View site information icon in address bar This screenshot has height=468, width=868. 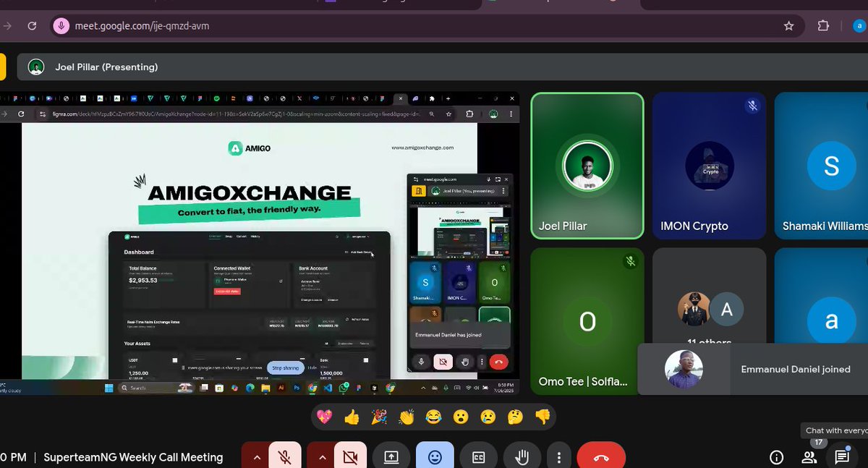(62, 26)
